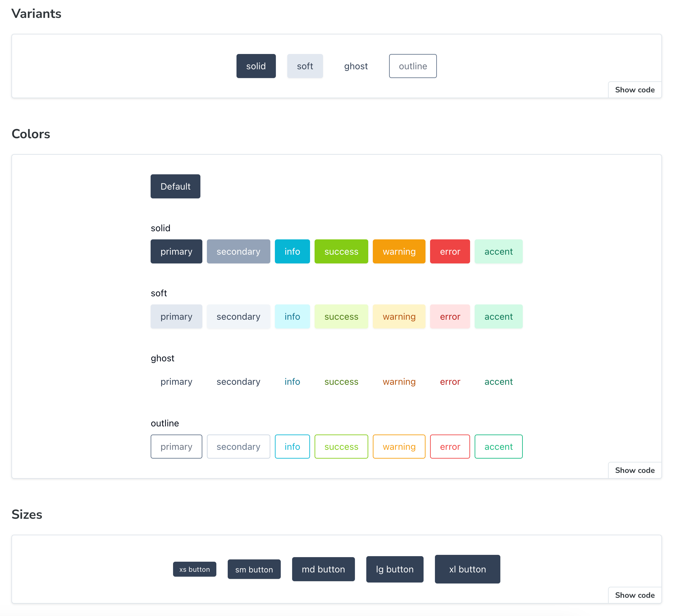The width and height of the screenshot is (676, 616).
Task: Expand Show code under Sizes
Action: click(x=634, y=595)
